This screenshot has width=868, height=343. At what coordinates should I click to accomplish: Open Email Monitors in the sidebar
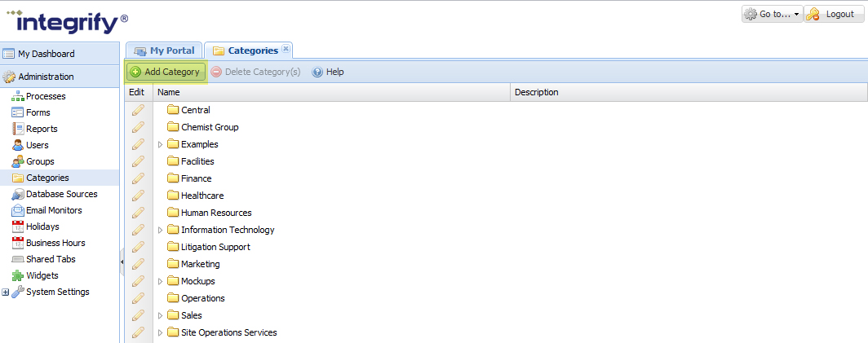(46, 210)
